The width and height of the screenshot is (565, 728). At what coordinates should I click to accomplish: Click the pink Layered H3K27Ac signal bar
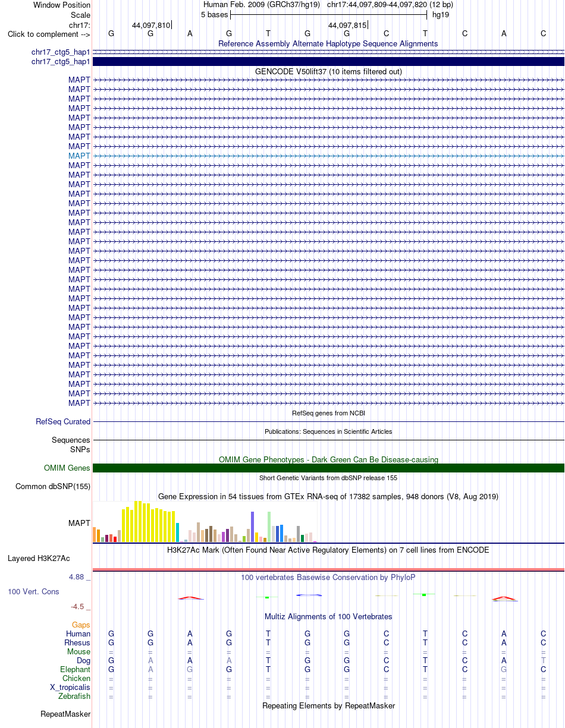click(328, 569)
